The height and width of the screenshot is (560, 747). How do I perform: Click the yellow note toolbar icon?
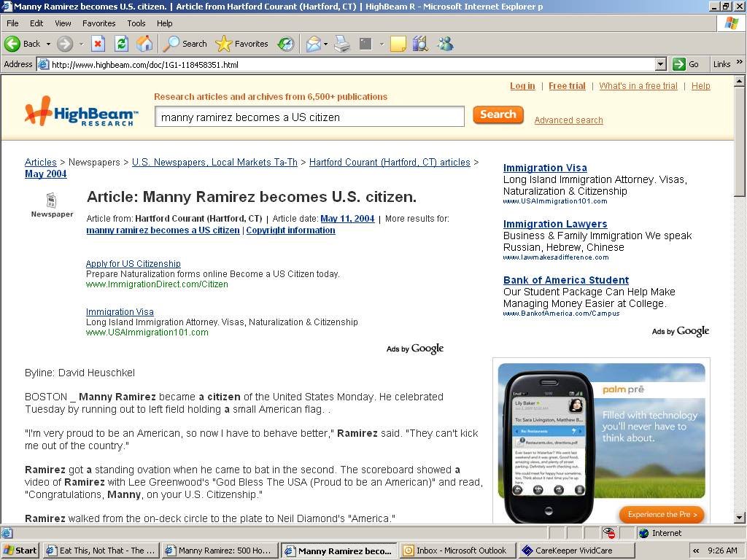pos(398,44)
